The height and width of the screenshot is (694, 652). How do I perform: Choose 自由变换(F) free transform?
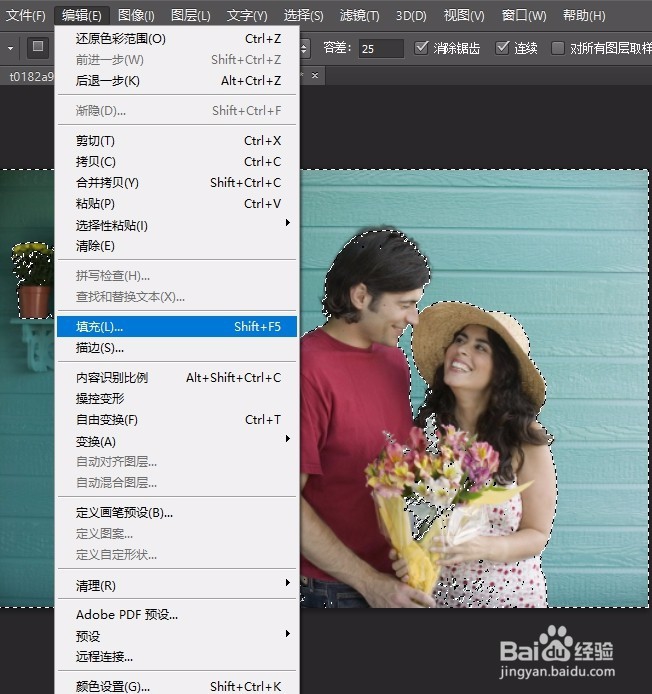pos(177,420)
